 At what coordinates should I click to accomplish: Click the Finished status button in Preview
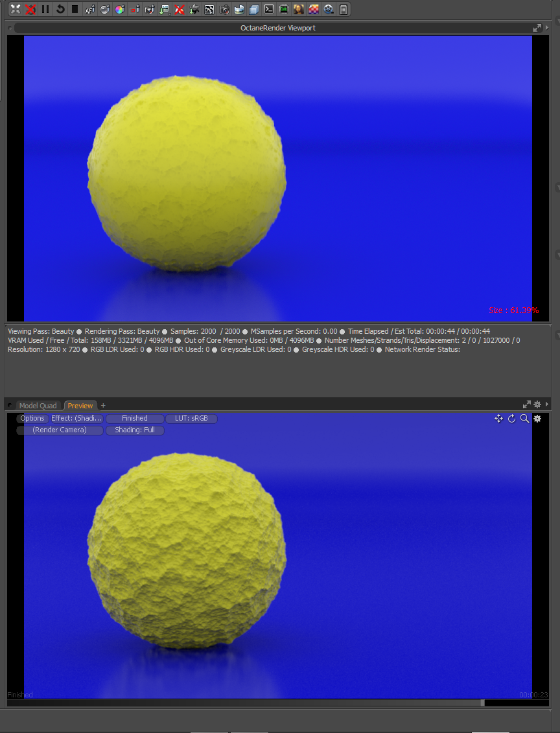point(135,419)
